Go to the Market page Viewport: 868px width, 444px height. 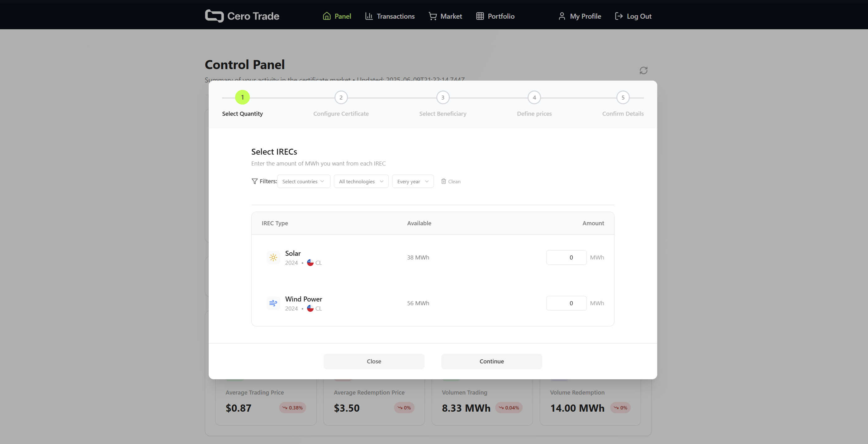click(x=445, y=16)
